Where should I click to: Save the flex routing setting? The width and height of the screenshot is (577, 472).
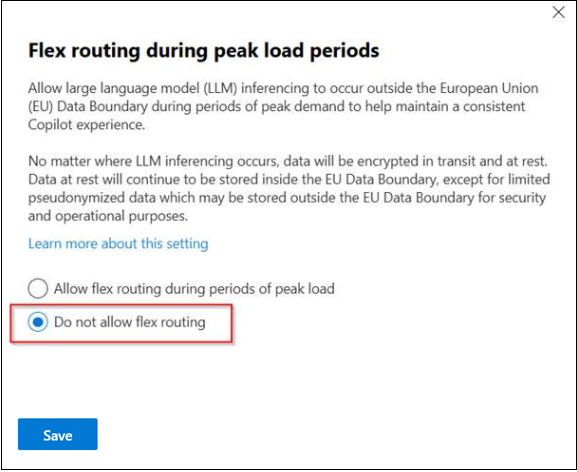click(x=58, y=434)
